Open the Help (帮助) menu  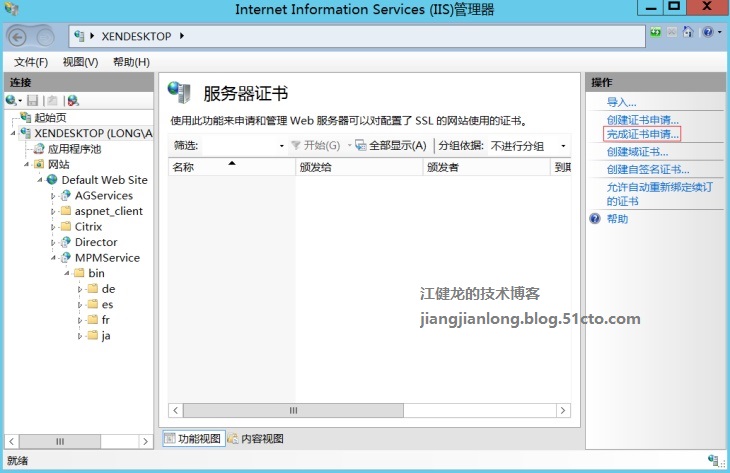[x=131, y=62]
